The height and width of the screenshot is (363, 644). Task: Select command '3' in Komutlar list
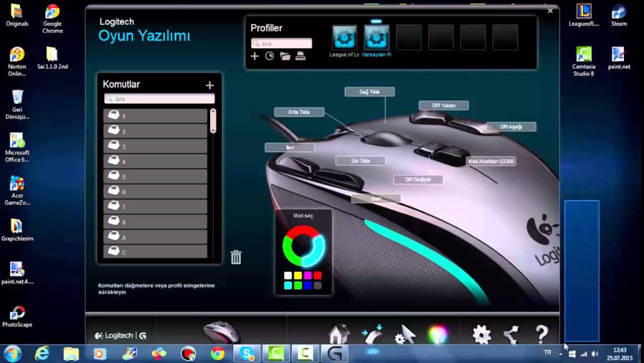(x=155, y=146)
